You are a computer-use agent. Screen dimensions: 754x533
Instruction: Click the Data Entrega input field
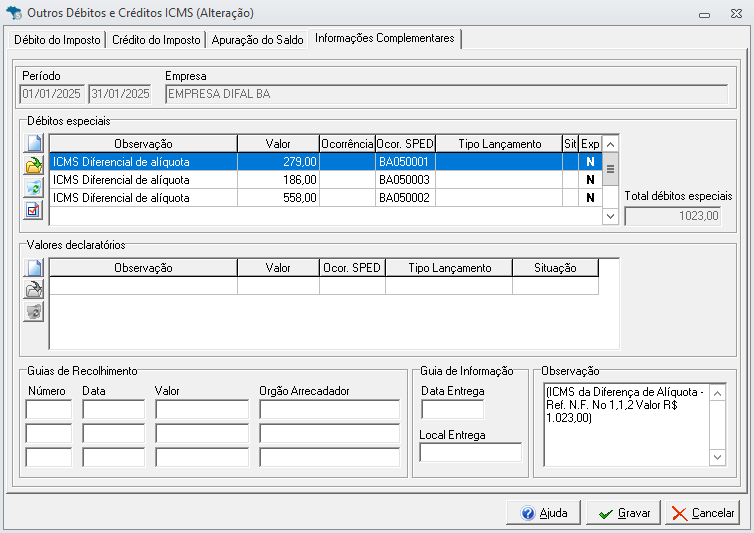click(x=452, y=409)
